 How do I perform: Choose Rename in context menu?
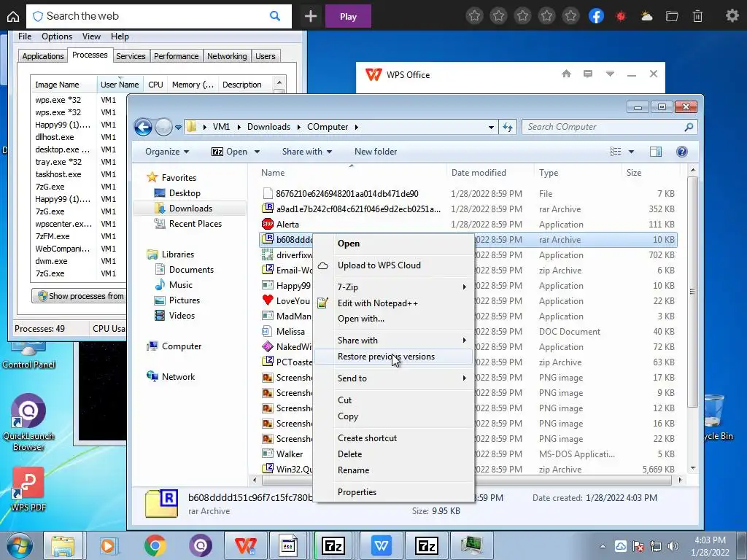[395, 470]
